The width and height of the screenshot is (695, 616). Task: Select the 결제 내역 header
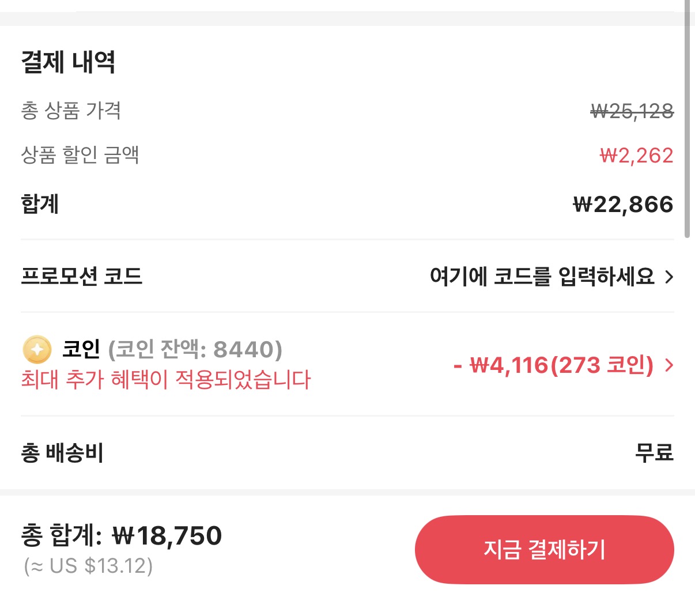[x=69, y=63]
